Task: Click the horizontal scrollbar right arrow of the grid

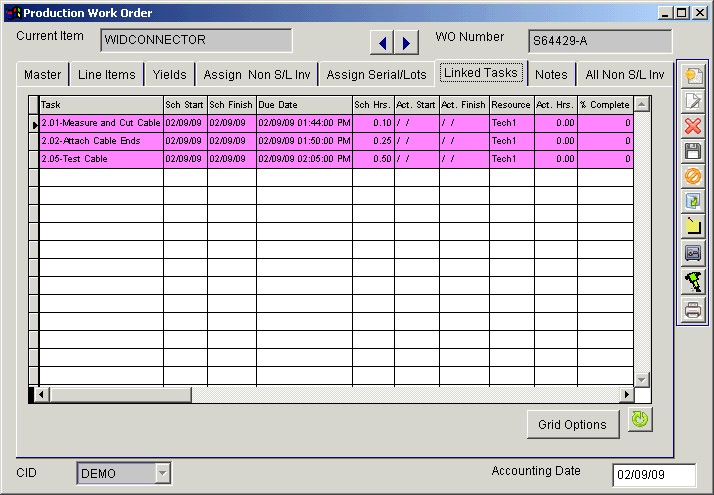Action: (x=627, y=395)
